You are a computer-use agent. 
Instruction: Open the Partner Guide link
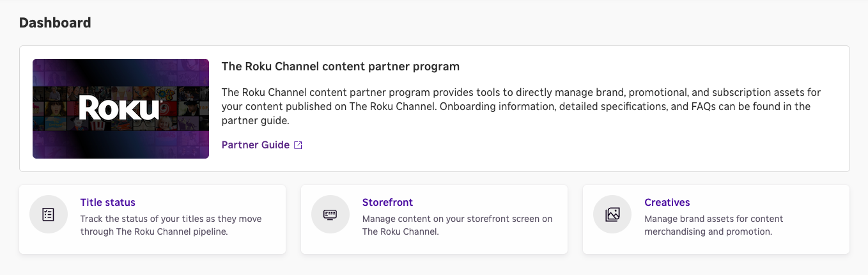pyautogui.click(x=256, y=145)
